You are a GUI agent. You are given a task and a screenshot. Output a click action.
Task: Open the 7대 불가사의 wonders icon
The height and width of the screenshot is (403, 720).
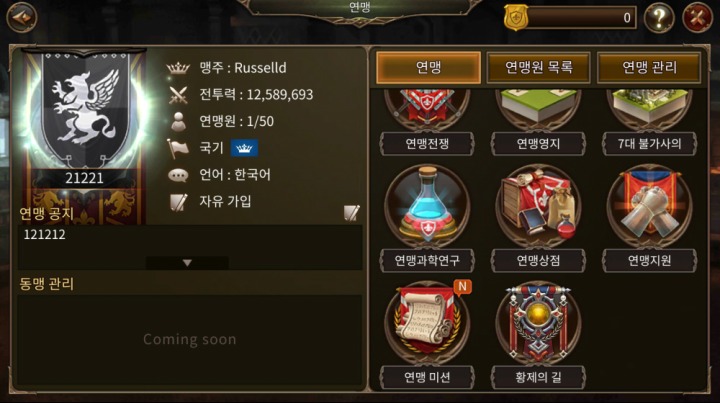click(x=649, y=110)
